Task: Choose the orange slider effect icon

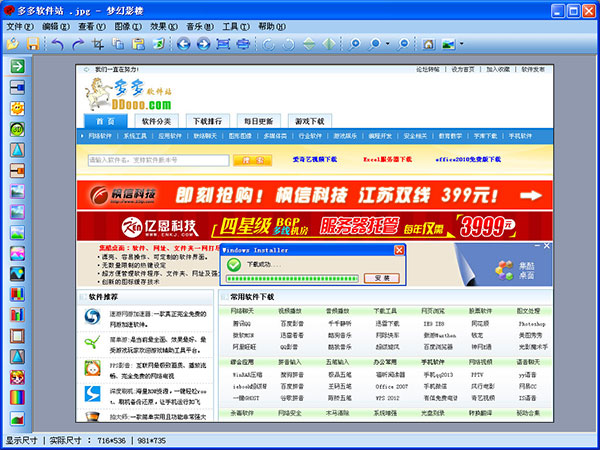Action: (17, 171)
